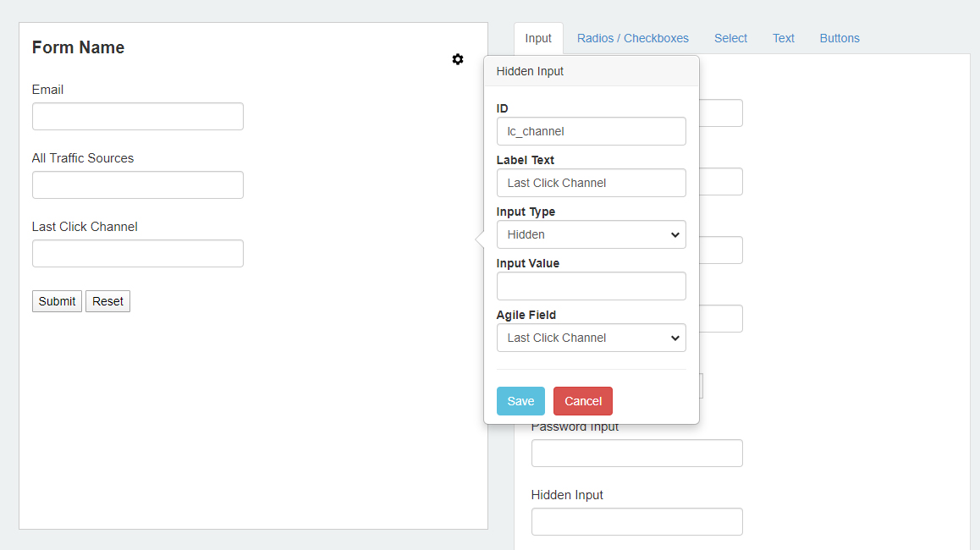Viewport: 980px width, 550px height.
Task: Cancel the Hidden Input popover
Action: point(582,401)
